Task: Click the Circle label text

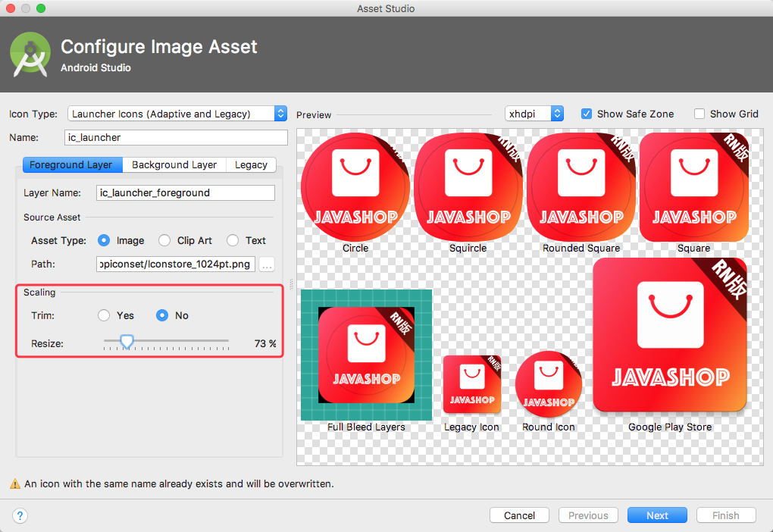Action: [355, 248]
